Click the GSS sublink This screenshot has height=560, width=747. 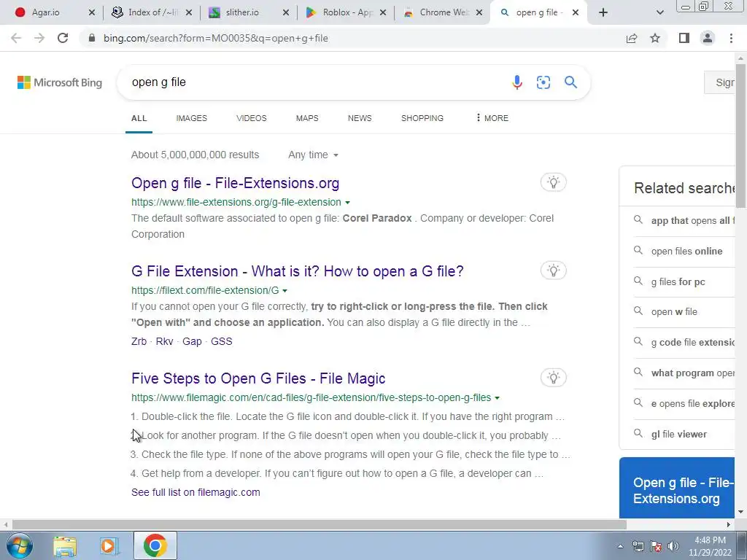pos(222,341)
